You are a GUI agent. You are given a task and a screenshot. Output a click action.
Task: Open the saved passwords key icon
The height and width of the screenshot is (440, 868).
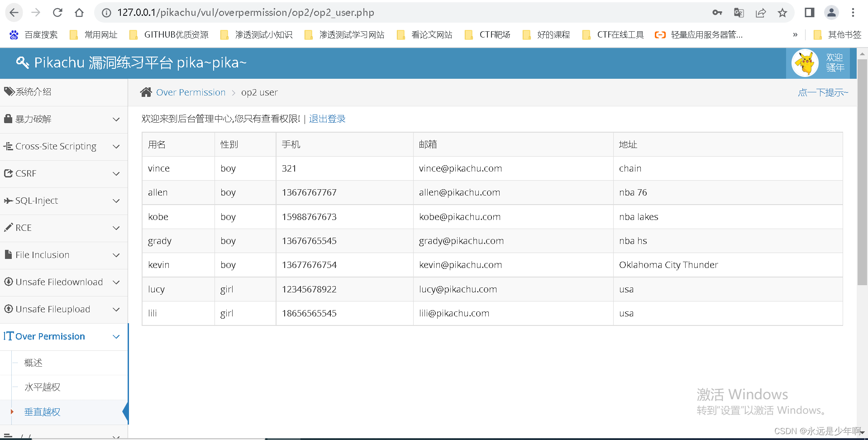[717, 13]
